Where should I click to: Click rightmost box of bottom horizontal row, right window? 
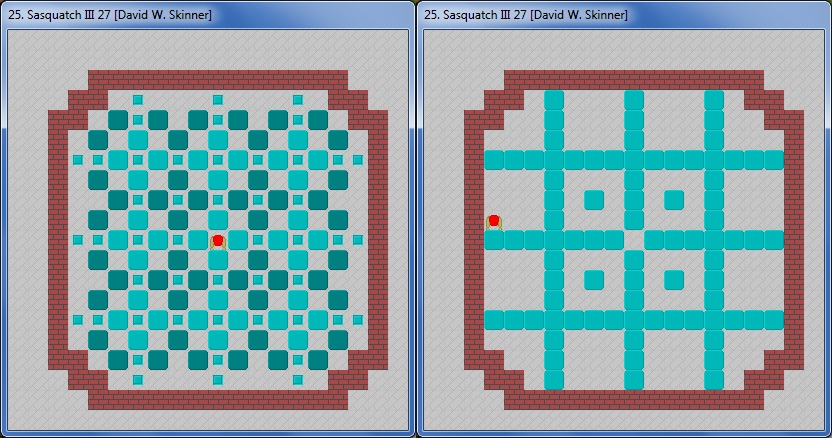tap(774, 320)
